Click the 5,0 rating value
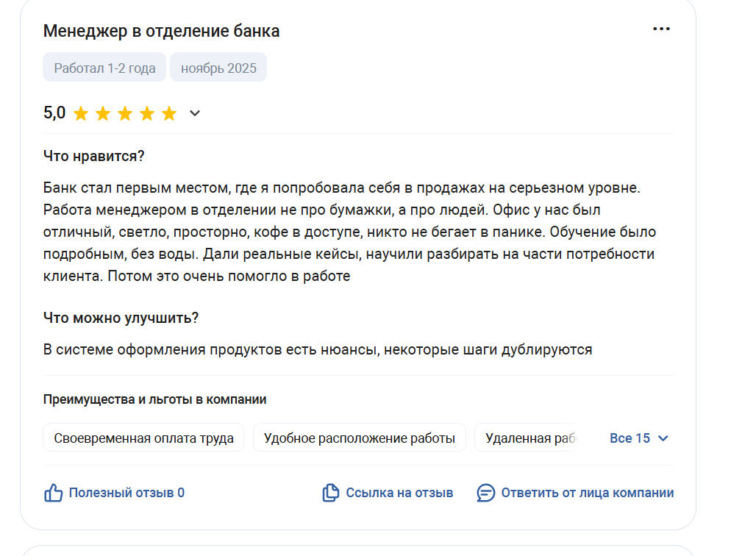This screenshot has height=556, width=756. tap(54, 113)
